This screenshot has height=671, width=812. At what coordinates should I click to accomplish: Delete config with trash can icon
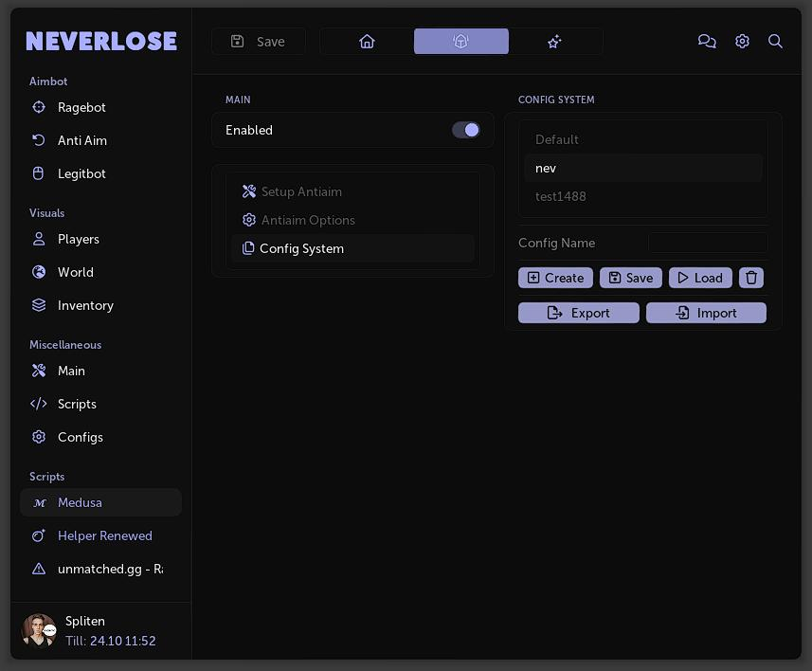[x=751, y=278]
